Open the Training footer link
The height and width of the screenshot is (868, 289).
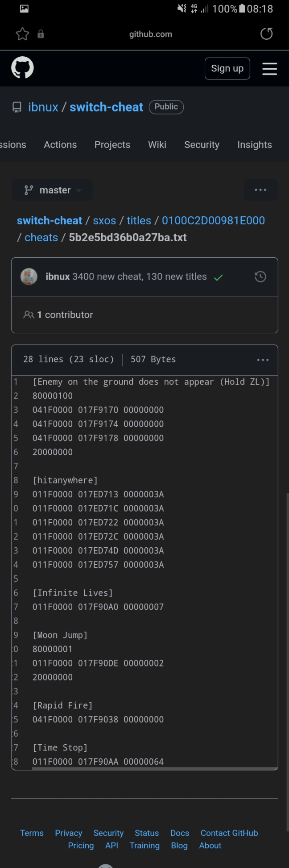click(144, 846)
